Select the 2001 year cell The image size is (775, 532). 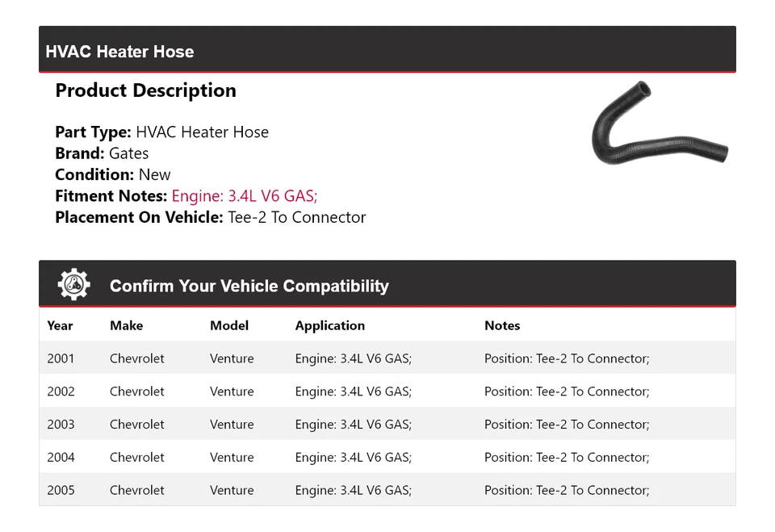[x=61, y=358]
